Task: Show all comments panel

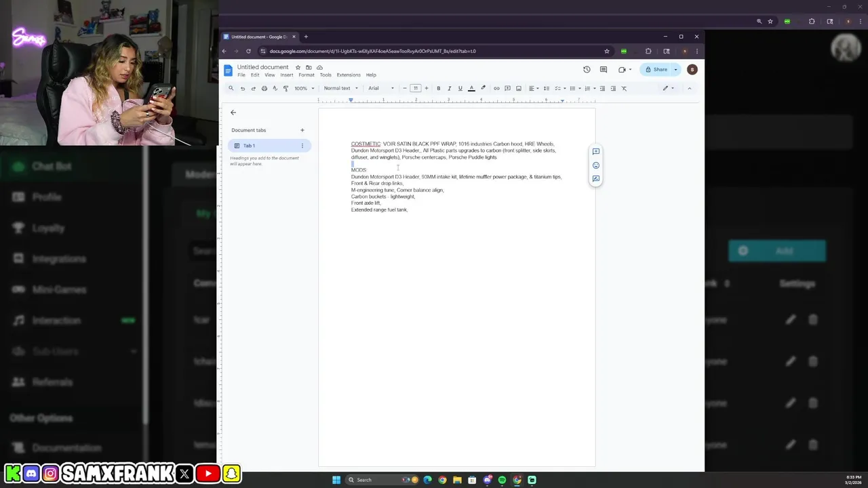Action: click(x=603, y=69)
